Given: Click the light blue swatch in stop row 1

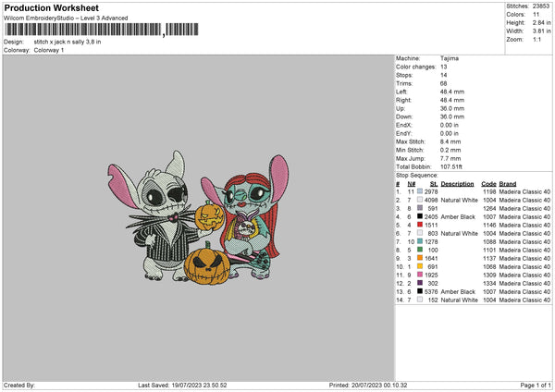Looking at the screenshot, I should click(x=420, y=191).
